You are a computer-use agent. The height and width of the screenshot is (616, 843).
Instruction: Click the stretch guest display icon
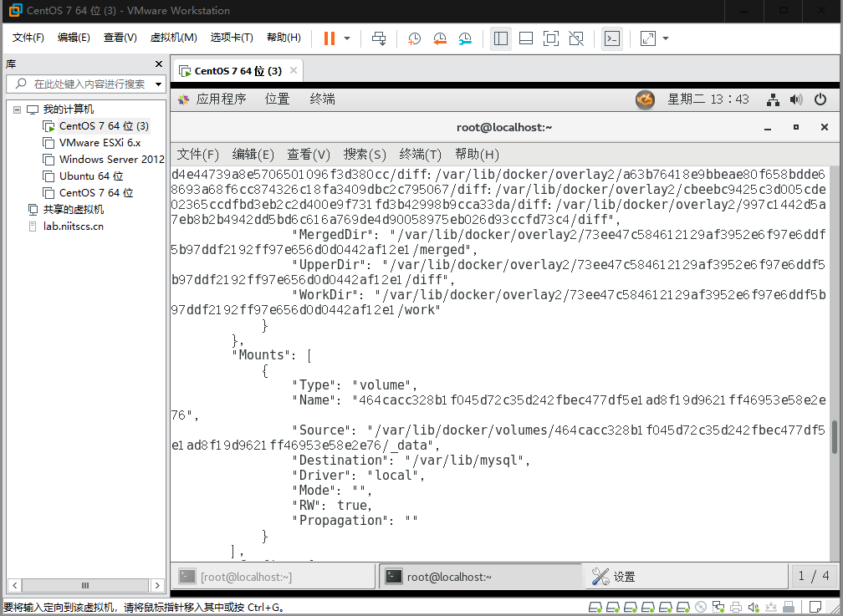tap(648, 38)
